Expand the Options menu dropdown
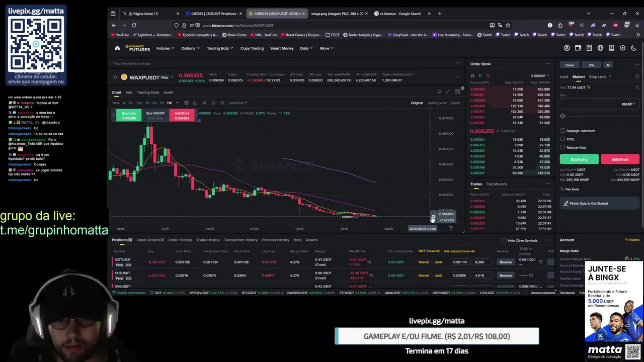This screenshot has width=644, height=362. 190,48
